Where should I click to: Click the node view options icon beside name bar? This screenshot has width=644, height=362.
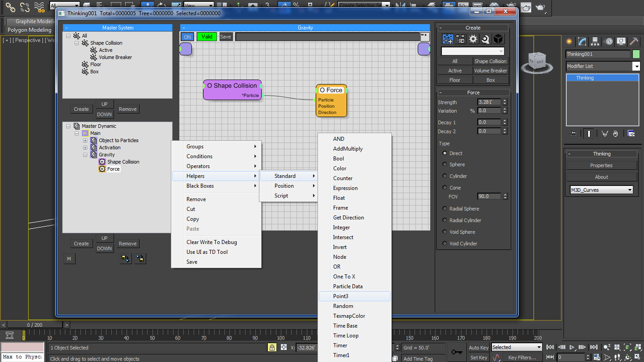pos(425,37)
